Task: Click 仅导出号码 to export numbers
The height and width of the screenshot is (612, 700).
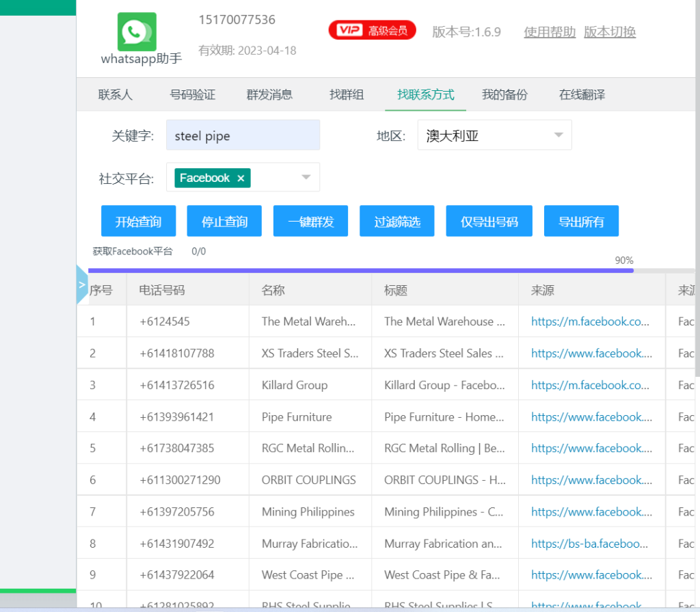Action: pos(489,222)
